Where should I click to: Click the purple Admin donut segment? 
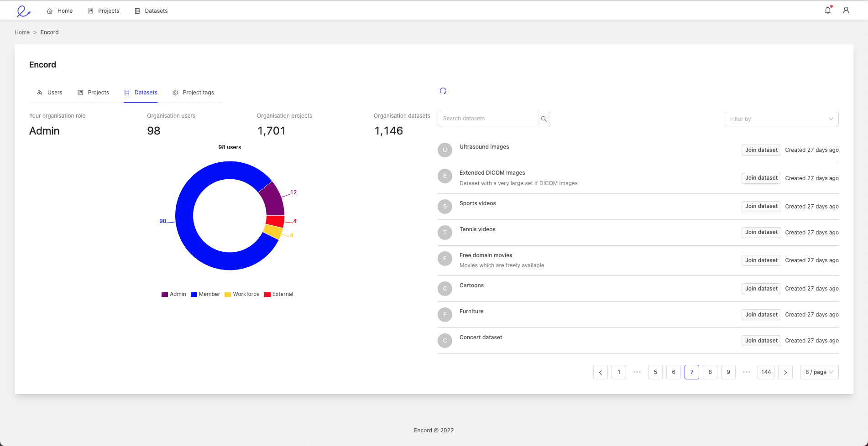click(x=273, y=200)
